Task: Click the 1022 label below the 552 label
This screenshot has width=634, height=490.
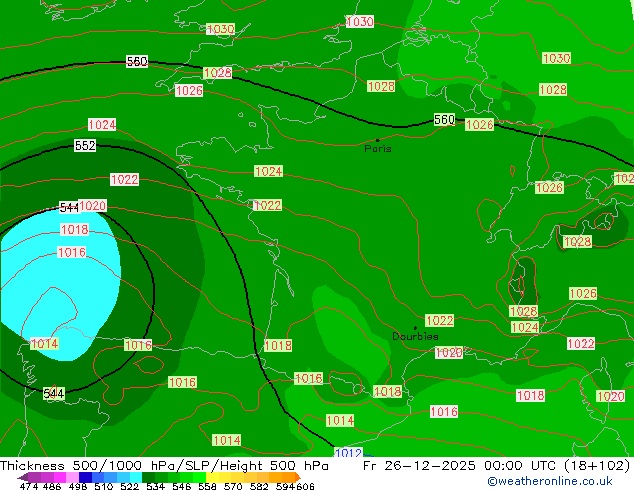Action: (125, 180)
